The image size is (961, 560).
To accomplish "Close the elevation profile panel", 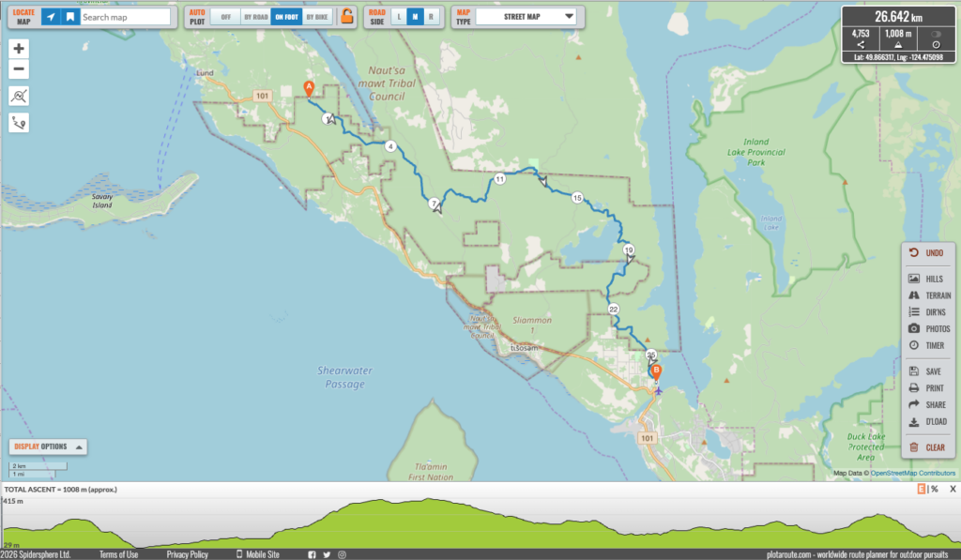I will tap(953, 489).
